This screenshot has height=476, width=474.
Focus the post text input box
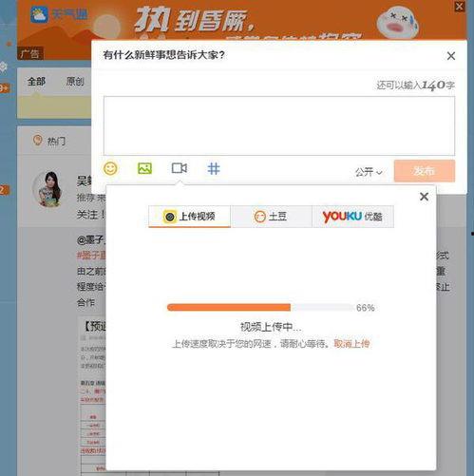coord(279,125)
